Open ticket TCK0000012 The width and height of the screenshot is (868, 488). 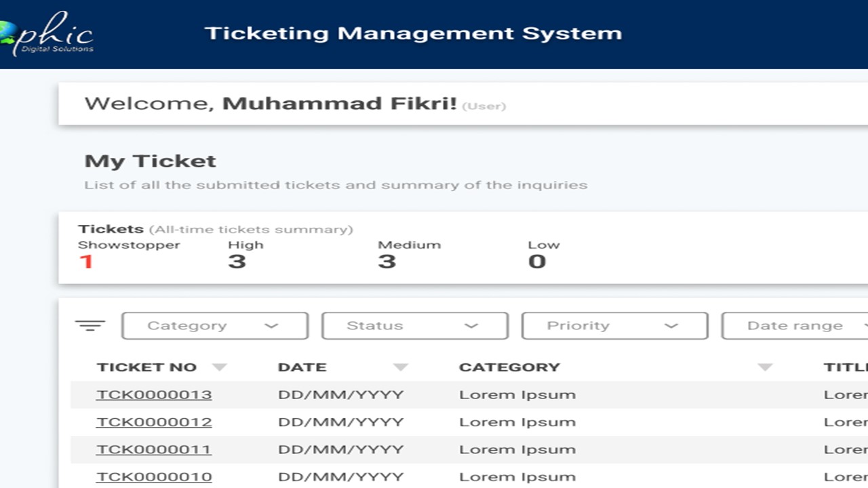154,422
